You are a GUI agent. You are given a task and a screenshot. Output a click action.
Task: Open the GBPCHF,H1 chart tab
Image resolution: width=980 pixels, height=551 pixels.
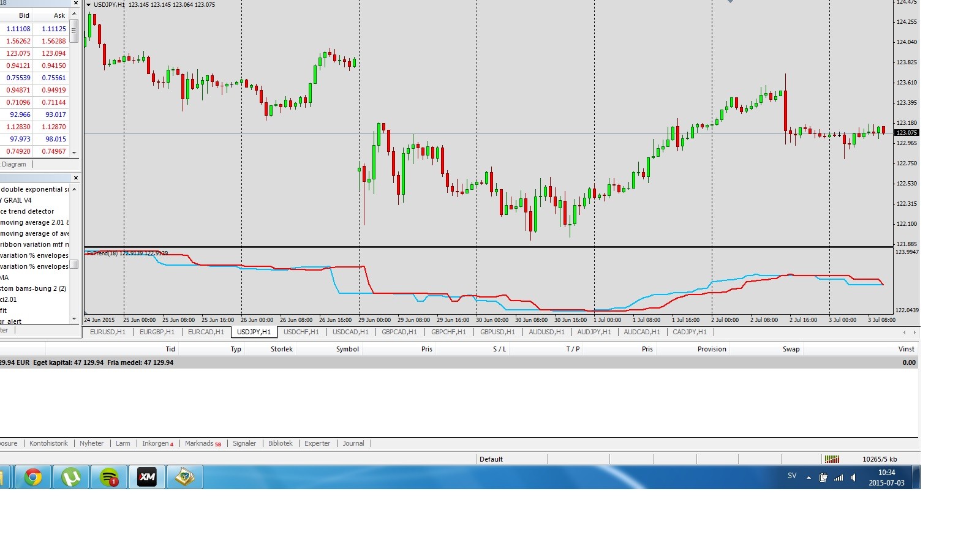448,332
